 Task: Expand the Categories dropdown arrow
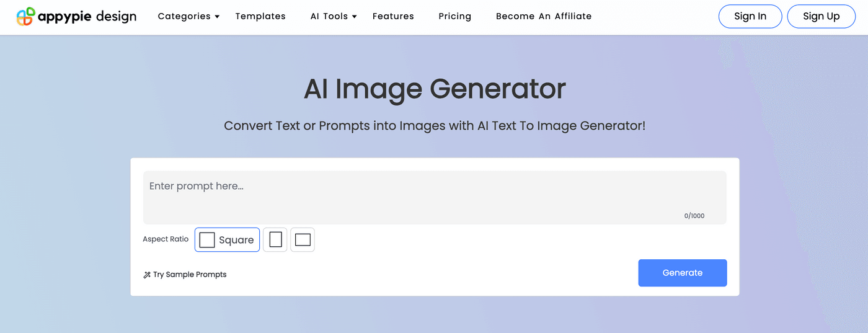click(x=217, y=17)
